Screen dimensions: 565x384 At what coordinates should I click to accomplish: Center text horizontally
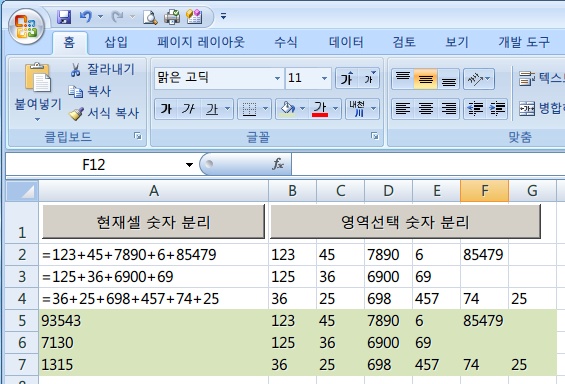(x=426, y=109)
